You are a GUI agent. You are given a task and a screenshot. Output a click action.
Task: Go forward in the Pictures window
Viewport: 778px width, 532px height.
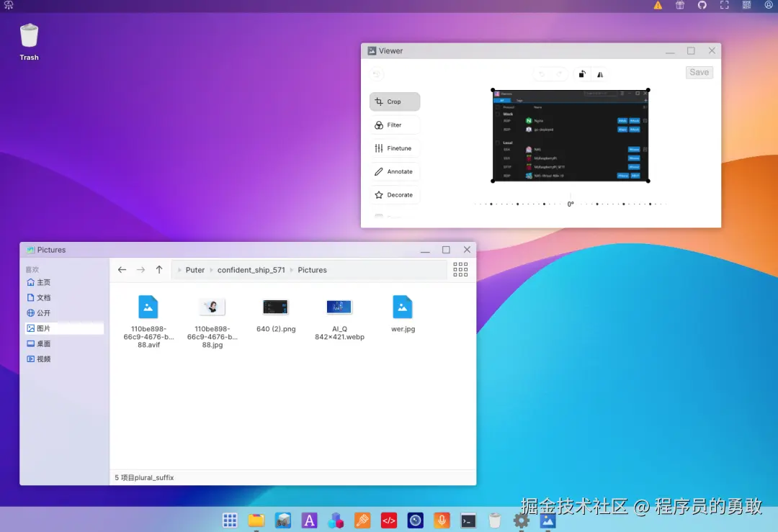click(x=141, y=270)
